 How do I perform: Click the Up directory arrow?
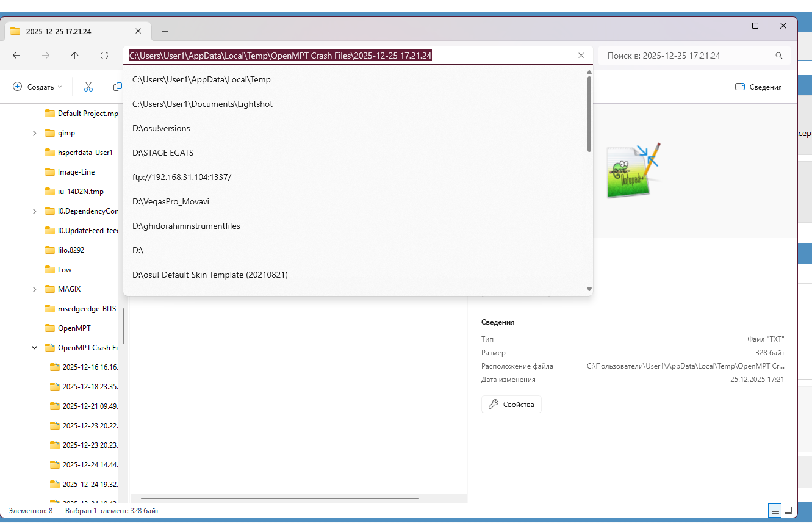(x=75, y=56)
